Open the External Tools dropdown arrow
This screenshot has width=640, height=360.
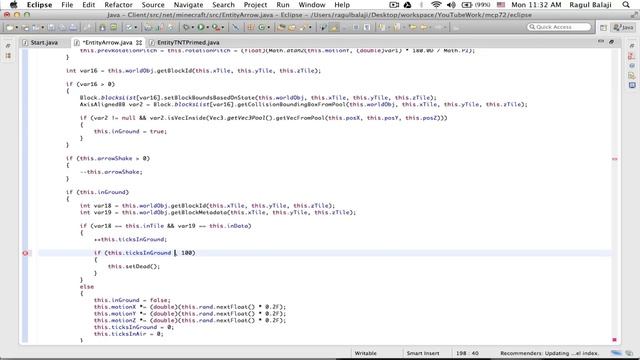(x=223, y=27)
